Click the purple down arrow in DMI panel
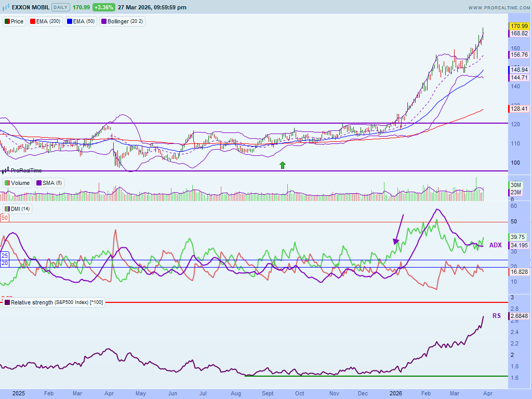Image resolution: width=532 pixels, height=399 pixels. pos(398,229)
